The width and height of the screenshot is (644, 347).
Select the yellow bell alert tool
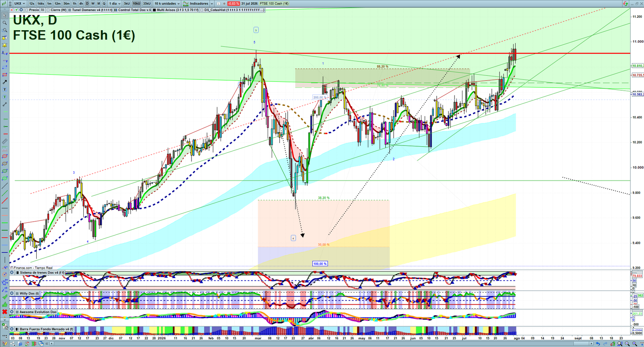click(x=5, y=45)
